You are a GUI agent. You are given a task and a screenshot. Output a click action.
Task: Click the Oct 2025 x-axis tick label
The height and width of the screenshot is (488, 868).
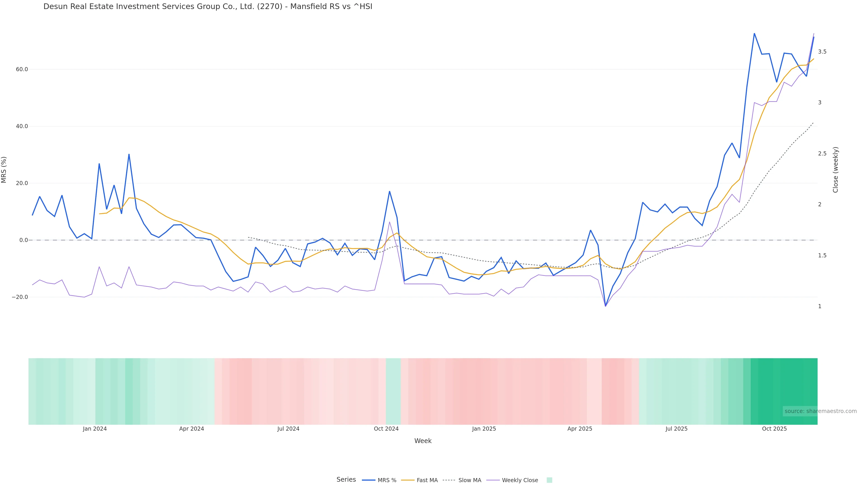click(x=774, y=429)
